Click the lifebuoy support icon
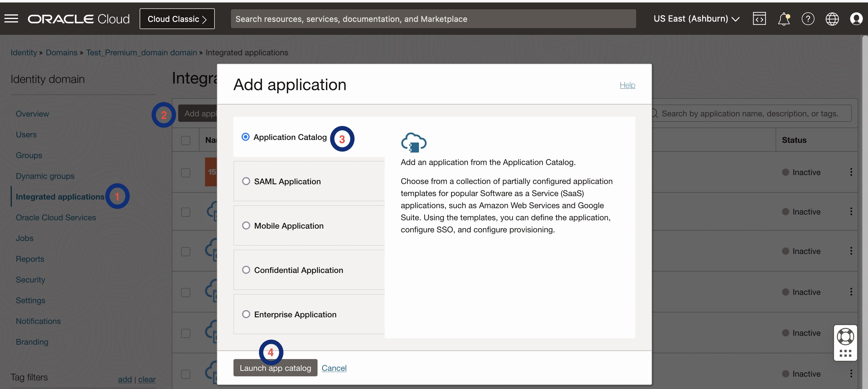 click(845, 336)
